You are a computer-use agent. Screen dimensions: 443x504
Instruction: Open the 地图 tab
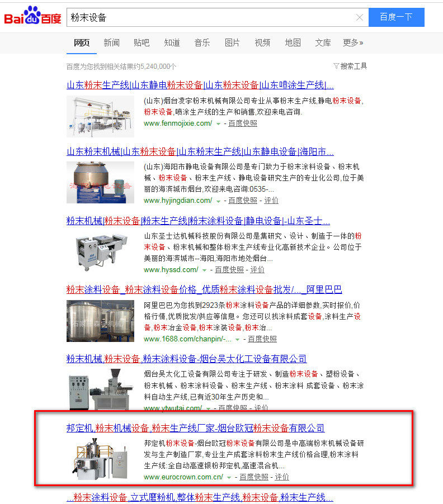point(293,43)
